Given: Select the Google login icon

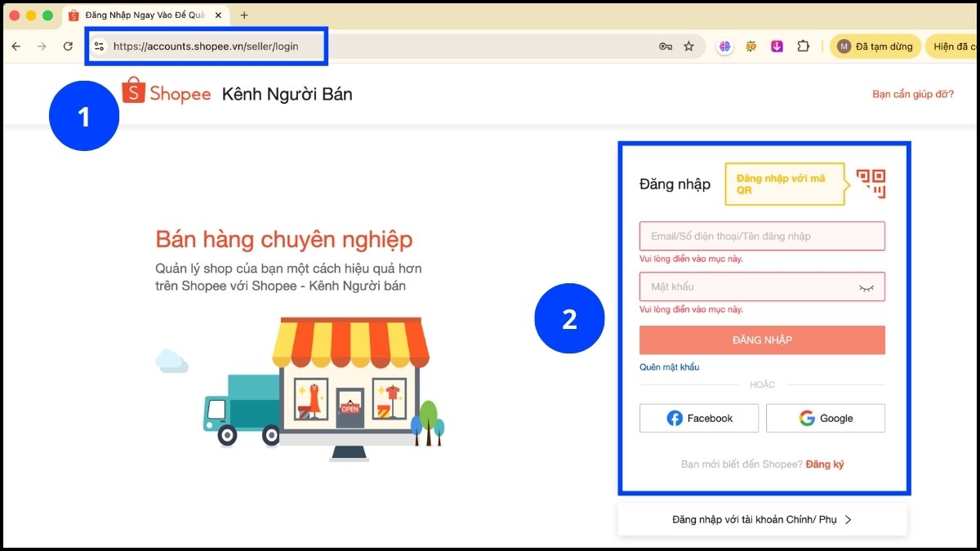Looking at the screenshot, I should pos(807,417).
